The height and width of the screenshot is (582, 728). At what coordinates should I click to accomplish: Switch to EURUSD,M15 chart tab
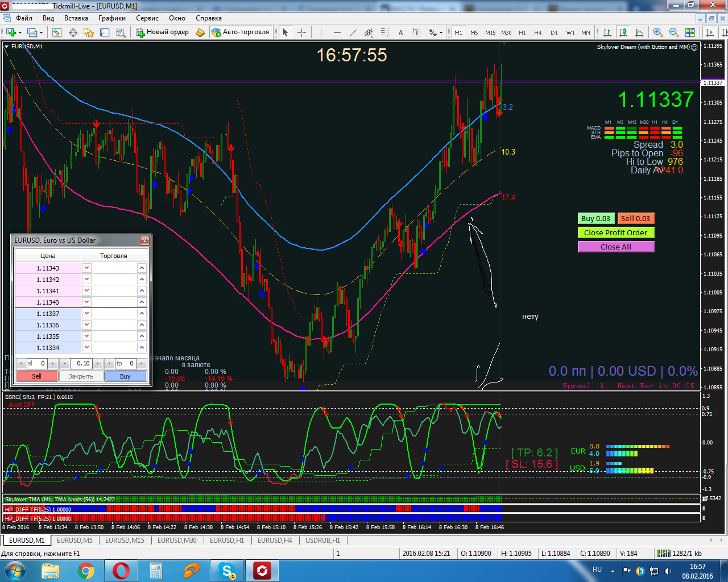point(125,541)
